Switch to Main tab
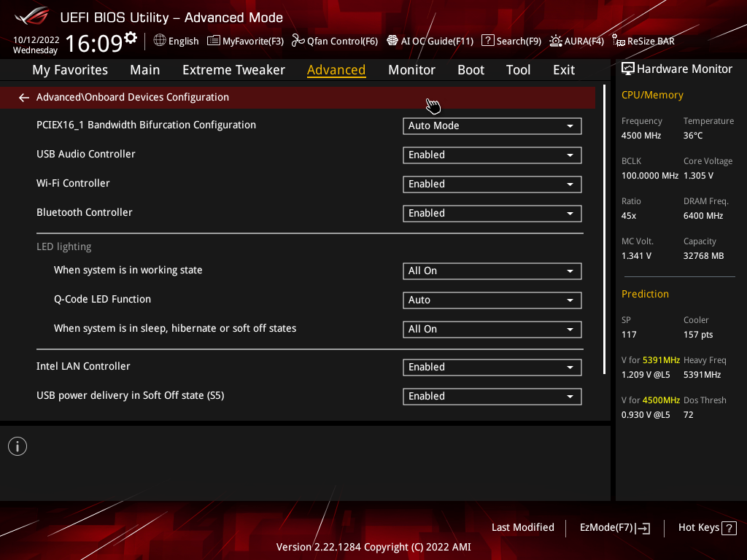Screen dimensions: 747x560 coord(145,70)
